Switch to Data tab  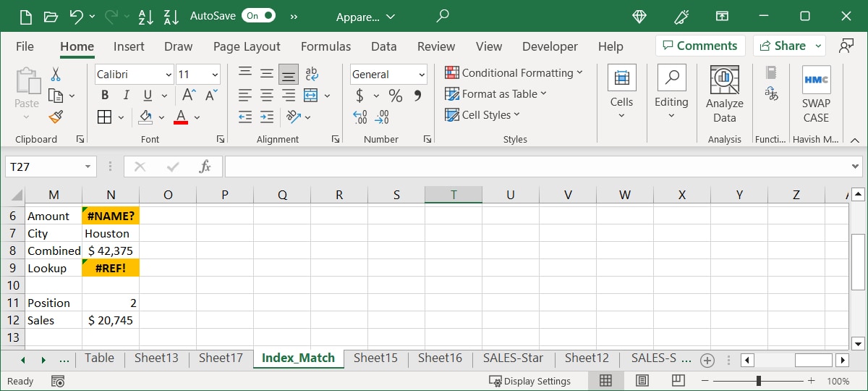pos(383,46)
